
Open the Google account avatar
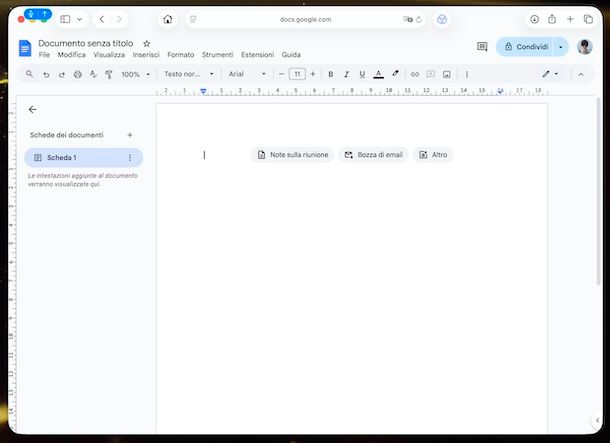585,47
